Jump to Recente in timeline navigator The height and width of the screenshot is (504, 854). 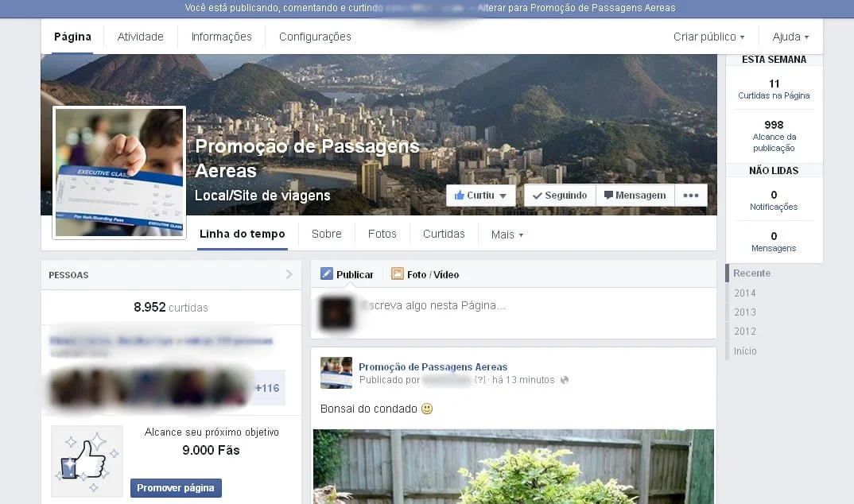751,273
